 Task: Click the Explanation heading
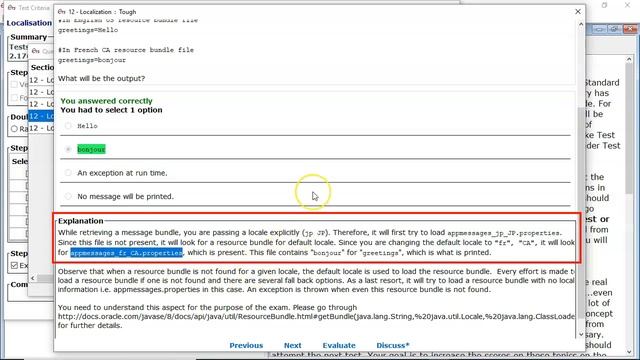pyautogui.click(x=80, y=221)
